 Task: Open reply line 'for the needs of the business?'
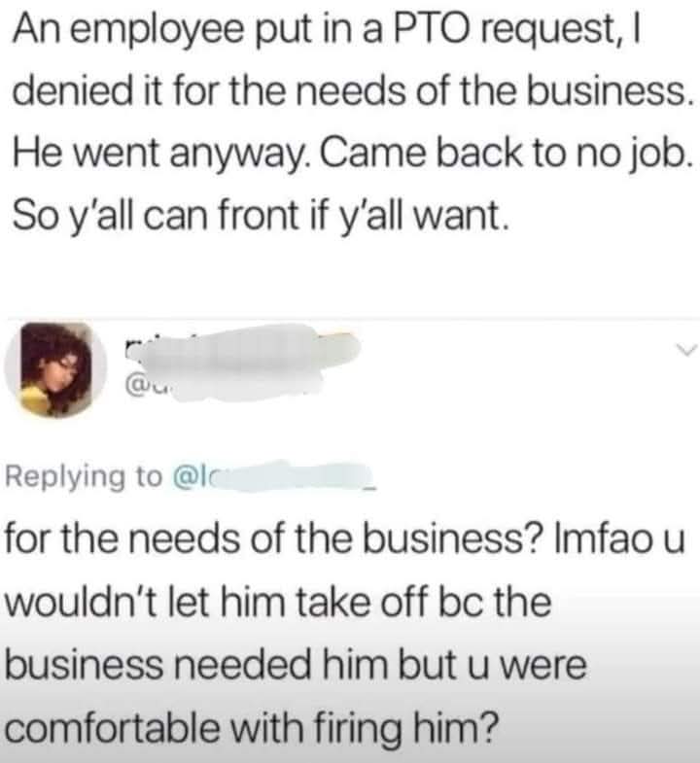[344, 539]
